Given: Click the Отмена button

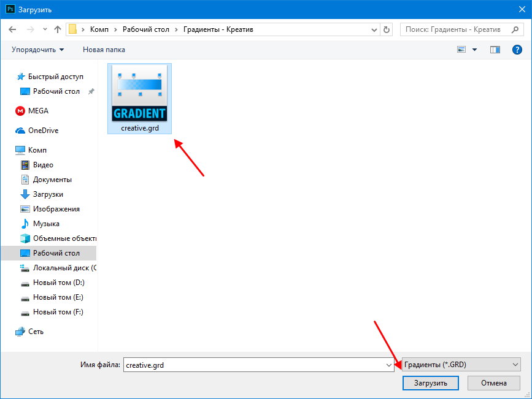Looking at the screenshot, I should coord(494,383).
